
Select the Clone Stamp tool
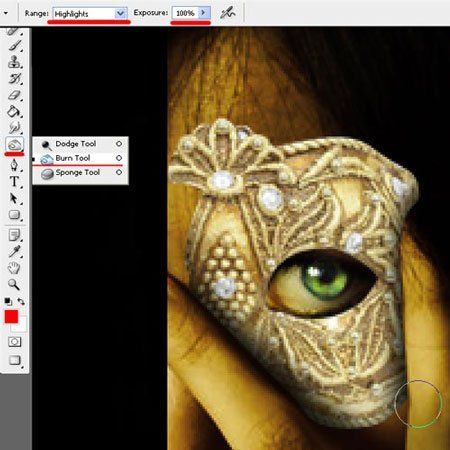(14, 62)
